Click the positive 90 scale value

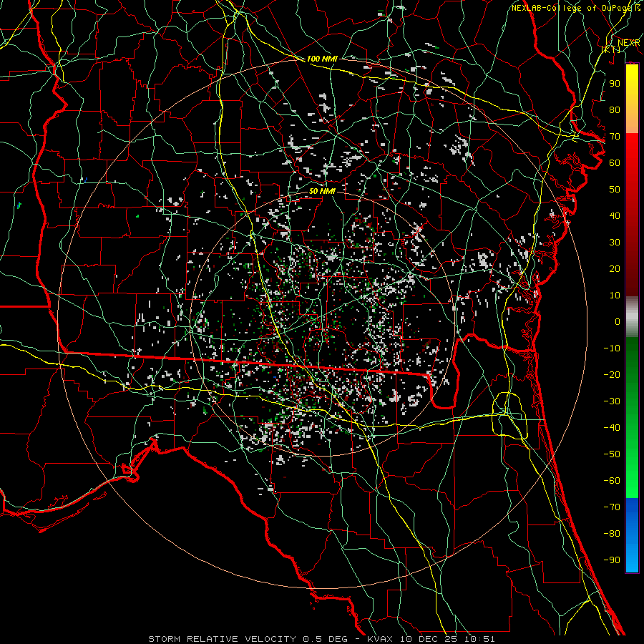click(615, 84)
